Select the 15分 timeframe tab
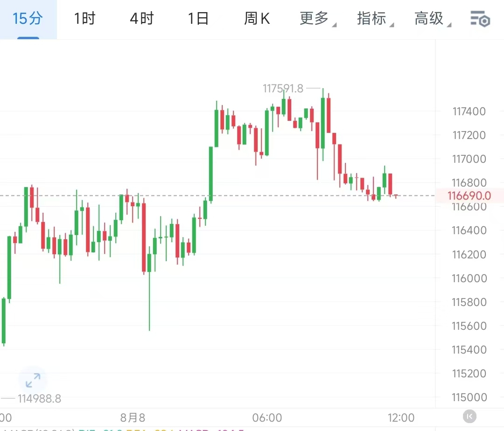The height and width of the screenshot is (431, 504). [28, 19]
